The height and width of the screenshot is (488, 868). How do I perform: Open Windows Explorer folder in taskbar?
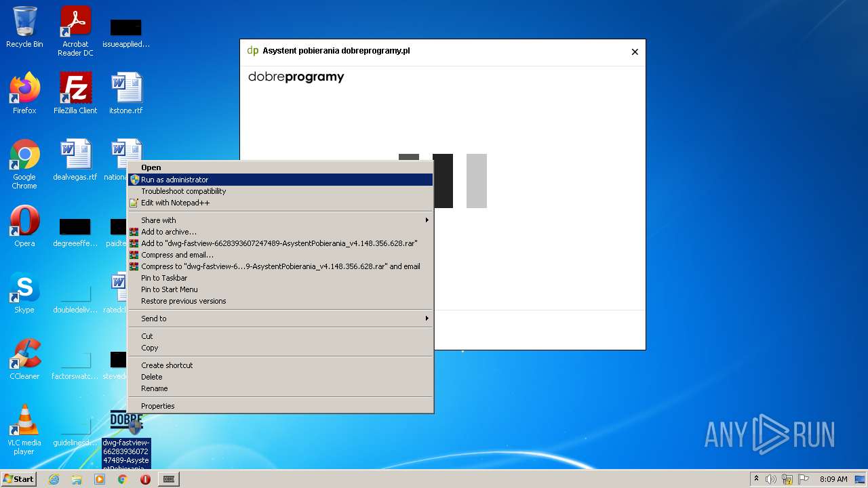click(x=77, y=479)
